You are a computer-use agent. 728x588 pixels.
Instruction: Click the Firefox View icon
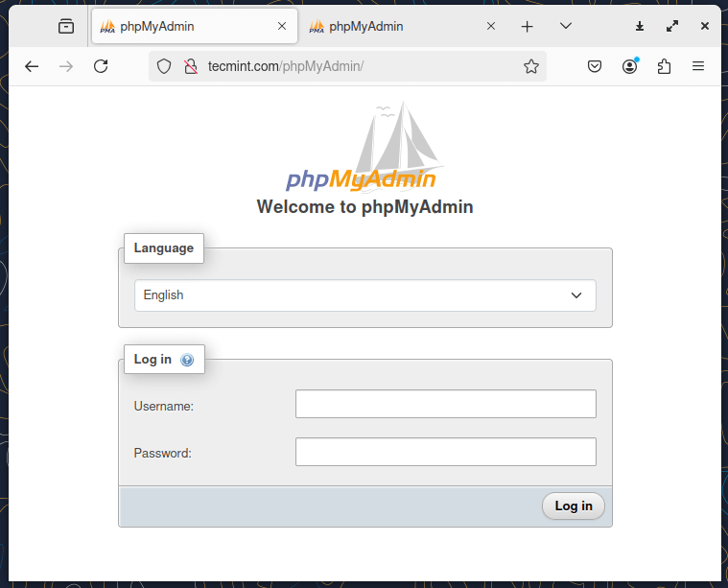coord(66,27)
